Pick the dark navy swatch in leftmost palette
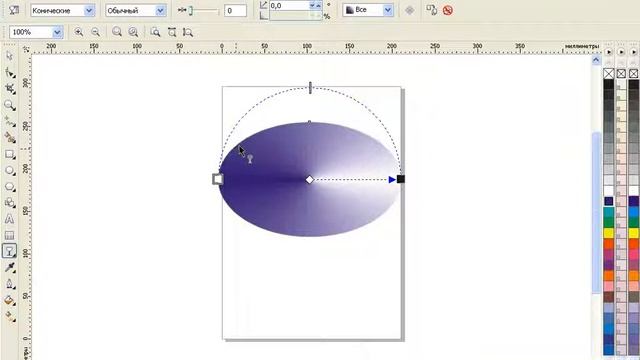Image resolution: width=640 pixels, height=360 pixels. 609,201
